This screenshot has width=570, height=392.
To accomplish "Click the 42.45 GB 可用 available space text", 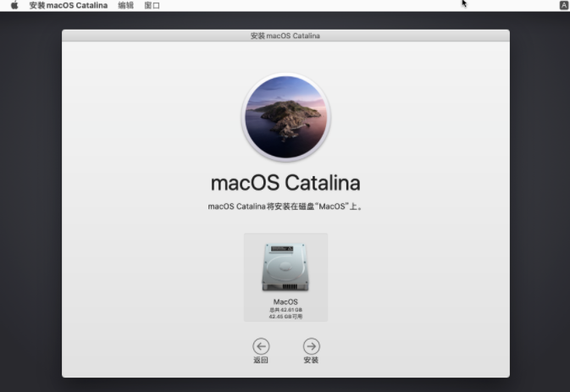I will pyautogui.click(x=285, y=317).
